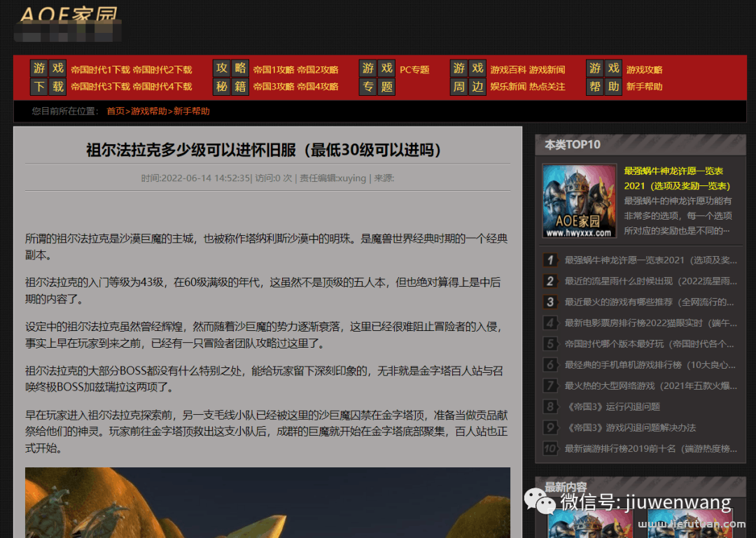Click rank 2 number badge in TOP10

(x=549, y=281)
